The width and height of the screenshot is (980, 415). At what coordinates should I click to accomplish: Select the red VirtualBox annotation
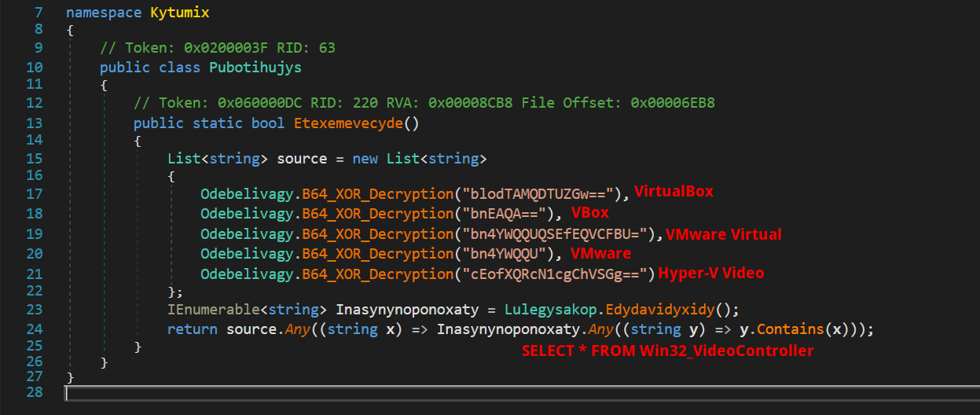click(x=674, y=192)
